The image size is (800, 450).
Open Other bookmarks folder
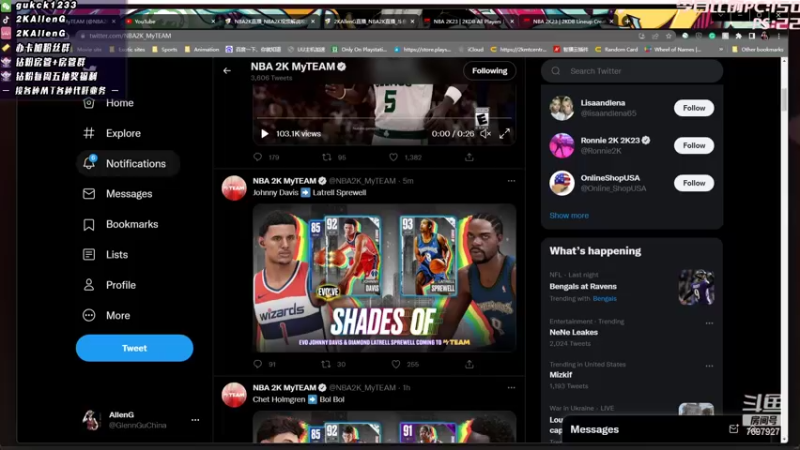pos(758,49)
